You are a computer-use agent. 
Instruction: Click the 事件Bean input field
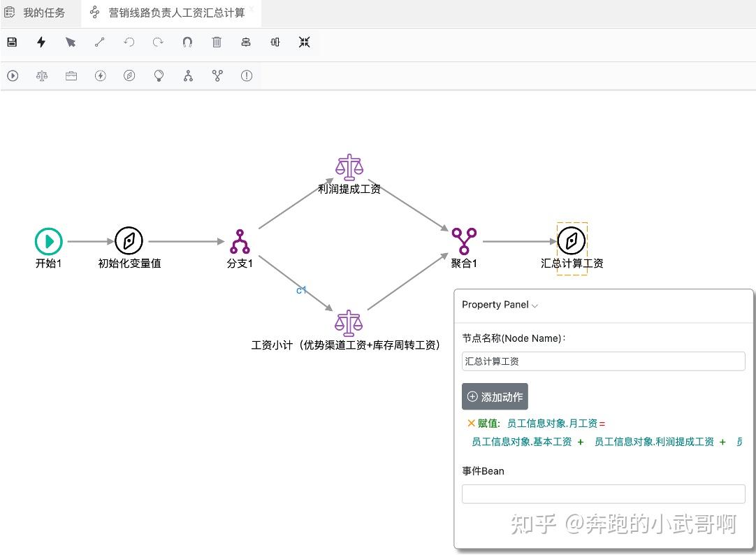click(x=602, y=494)
